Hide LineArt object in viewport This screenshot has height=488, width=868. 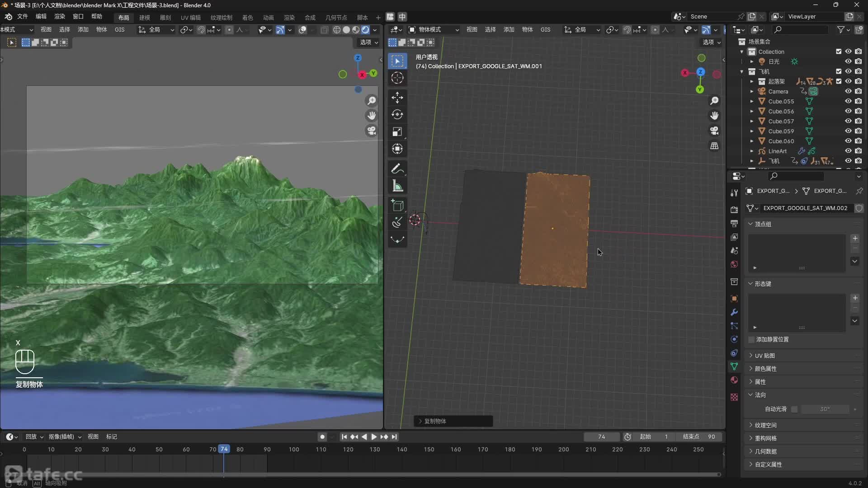[849, 151]
